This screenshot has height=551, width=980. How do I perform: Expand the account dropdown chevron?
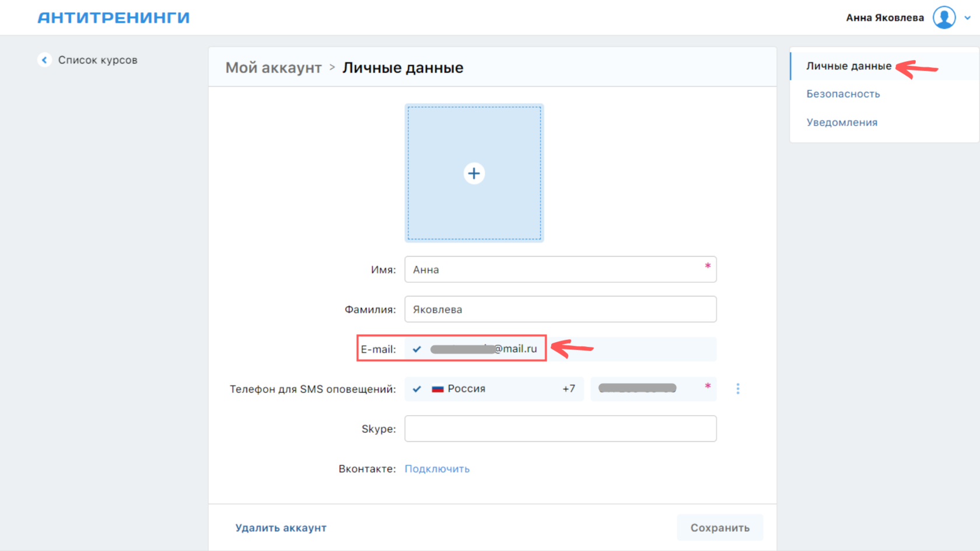click(x=967, y=17)
